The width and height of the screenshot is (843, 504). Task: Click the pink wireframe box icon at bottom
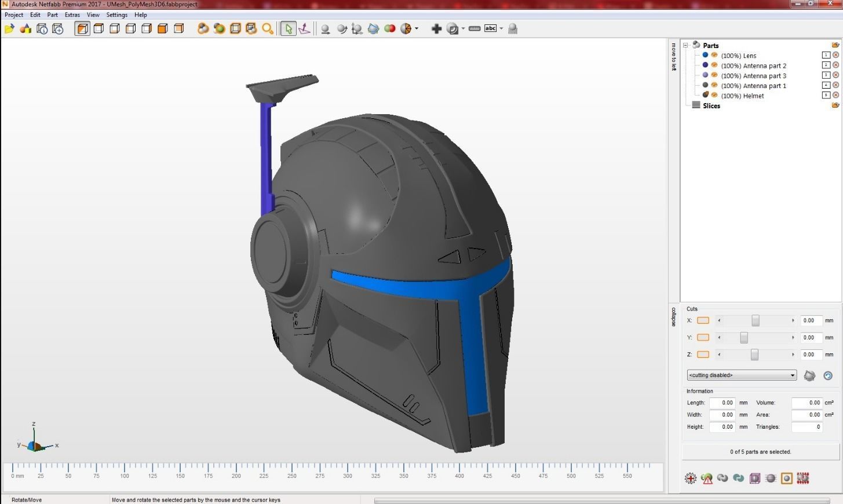tap(754, 478)
